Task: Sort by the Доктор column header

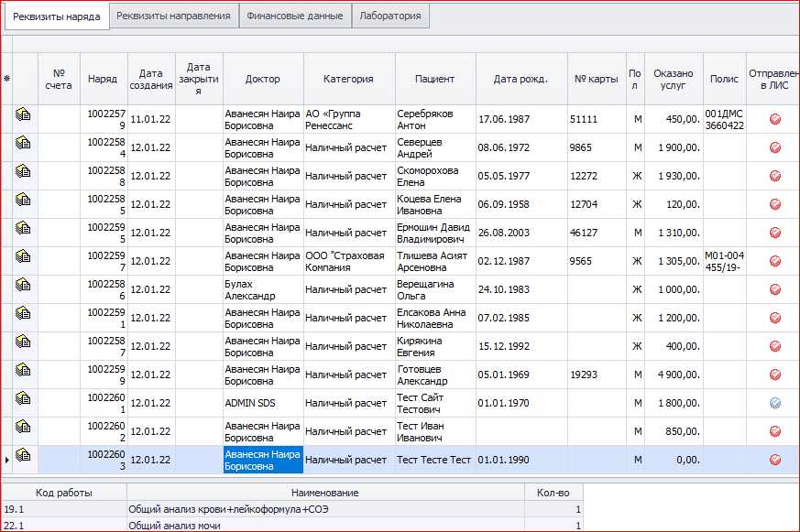Action: coord(262,79)
